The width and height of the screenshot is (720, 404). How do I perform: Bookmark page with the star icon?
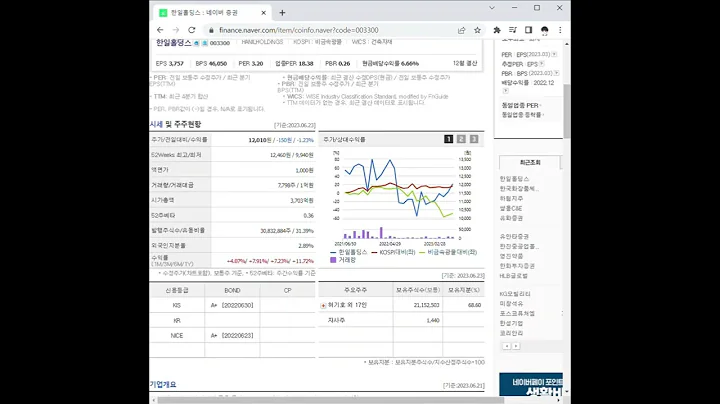pos(477,30)
